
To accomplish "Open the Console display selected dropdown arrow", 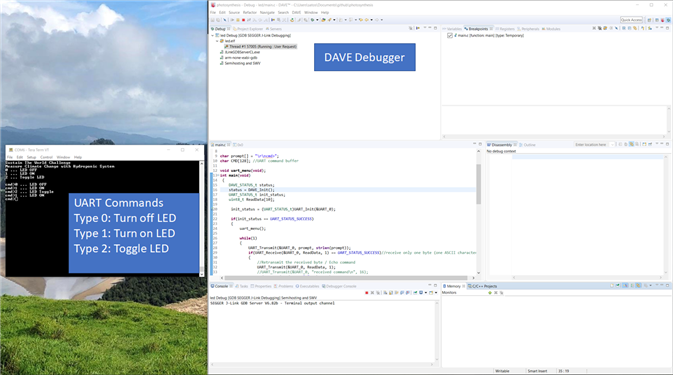I will pos(426,293).
